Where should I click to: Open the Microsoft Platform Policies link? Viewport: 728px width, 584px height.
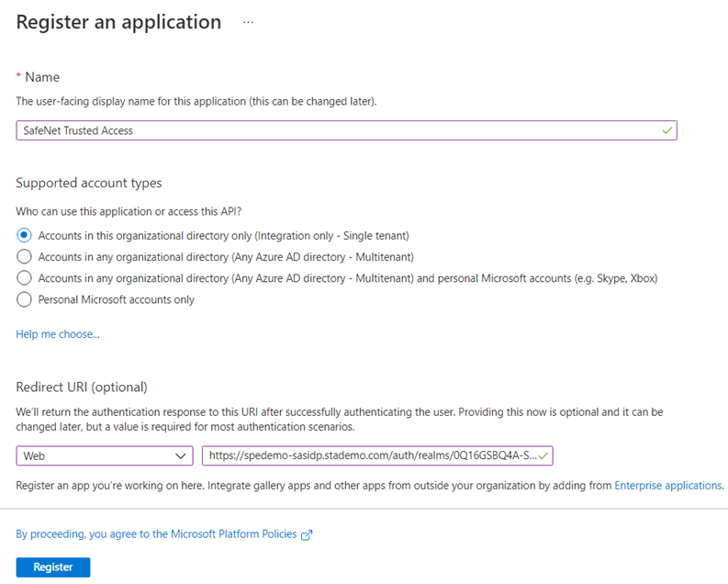click(x=156, y=534)
